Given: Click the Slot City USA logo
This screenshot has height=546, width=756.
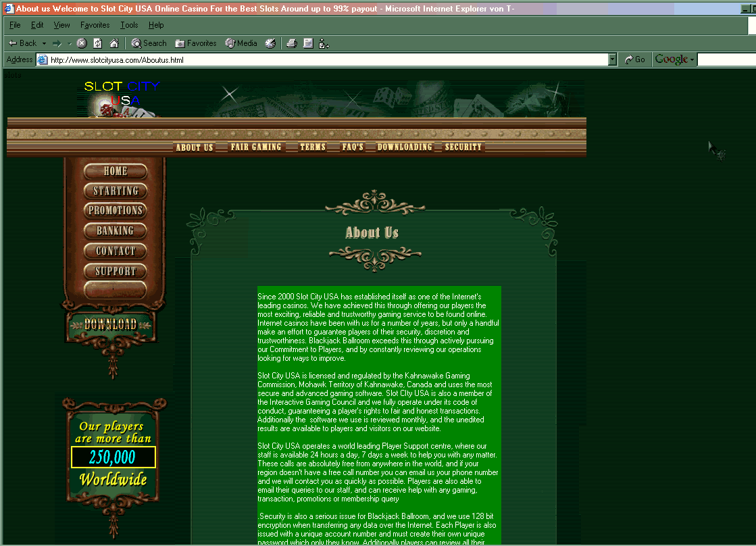Looking at the screenshot, I should tap(122, 99).
